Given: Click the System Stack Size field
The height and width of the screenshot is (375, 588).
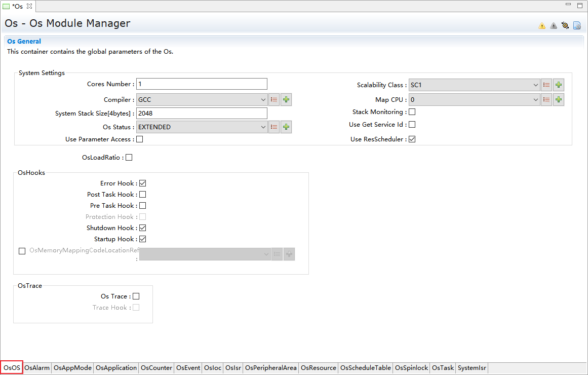Looking at the screenshot, I should tap(202, 114).
